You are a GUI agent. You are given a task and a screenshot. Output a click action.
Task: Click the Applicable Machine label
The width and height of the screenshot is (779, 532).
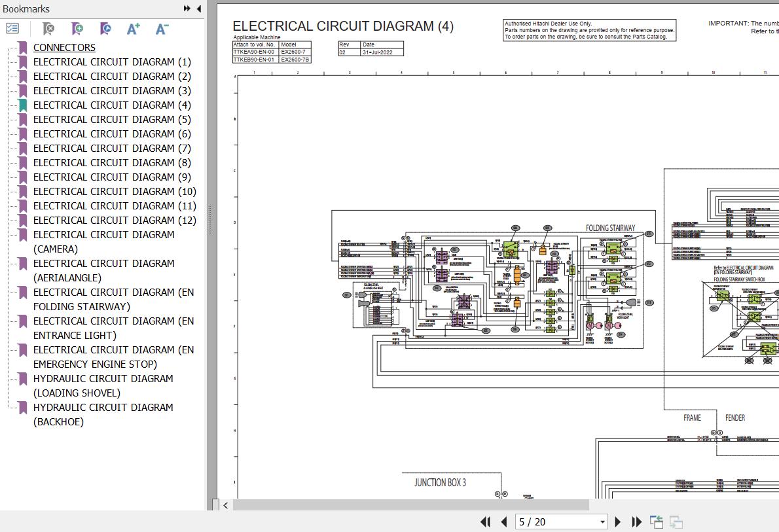click(257, 37)
